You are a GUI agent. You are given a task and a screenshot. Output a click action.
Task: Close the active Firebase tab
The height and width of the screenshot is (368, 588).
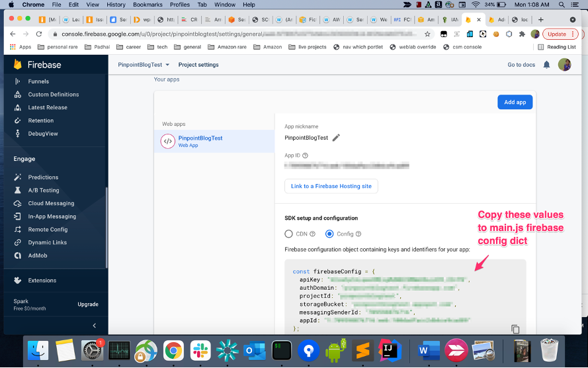478,19
